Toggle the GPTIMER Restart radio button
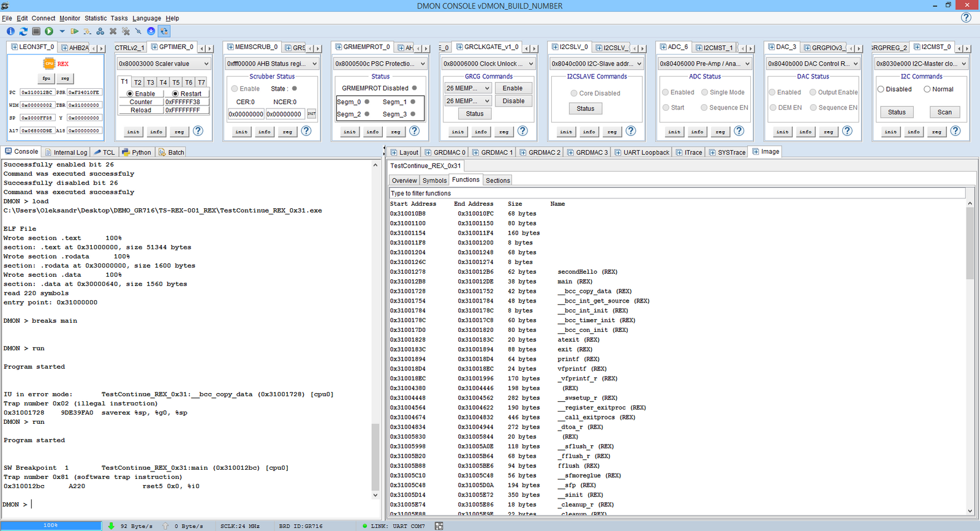Viewport: 980px width, 531px height. click(175, 94)
